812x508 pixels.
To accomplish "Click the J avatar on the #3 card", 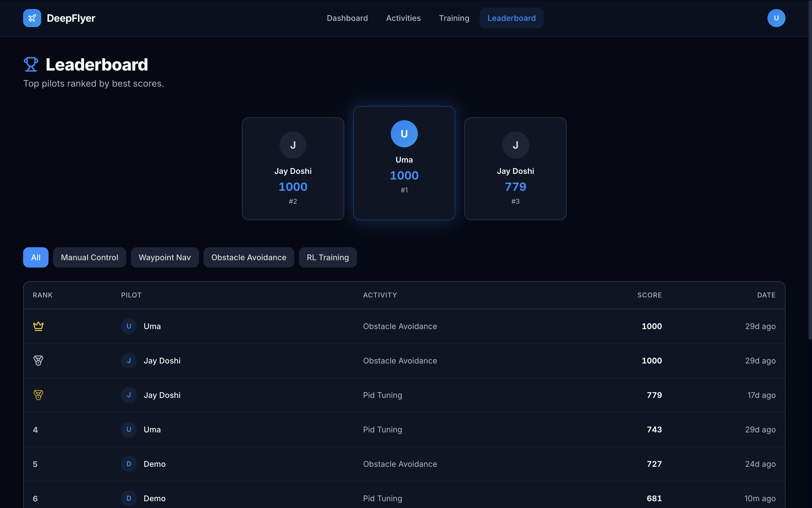I will click(x=515, y=145).
